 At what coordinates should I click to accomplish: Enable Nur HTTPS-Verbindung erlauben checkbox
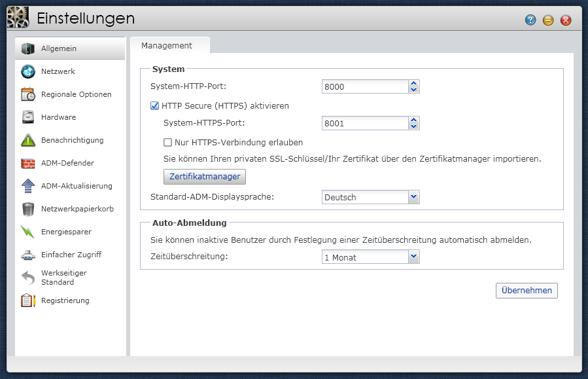point(167,142)
